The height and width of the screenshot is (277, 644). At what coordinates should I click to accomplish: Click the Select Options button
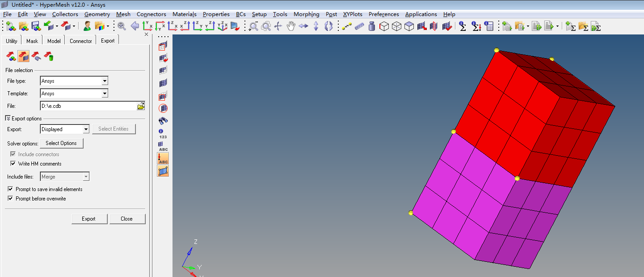click(61, 143)
